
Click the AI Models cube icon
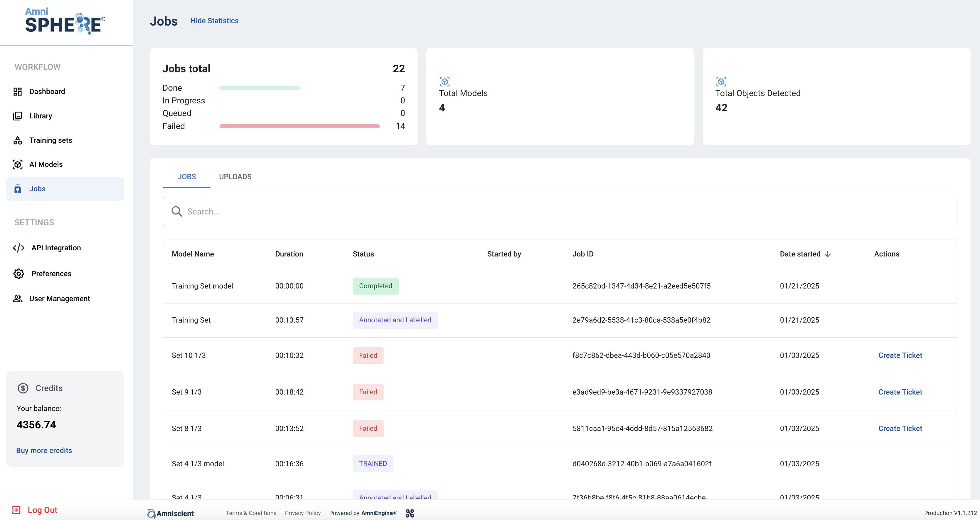pos(18,165)
